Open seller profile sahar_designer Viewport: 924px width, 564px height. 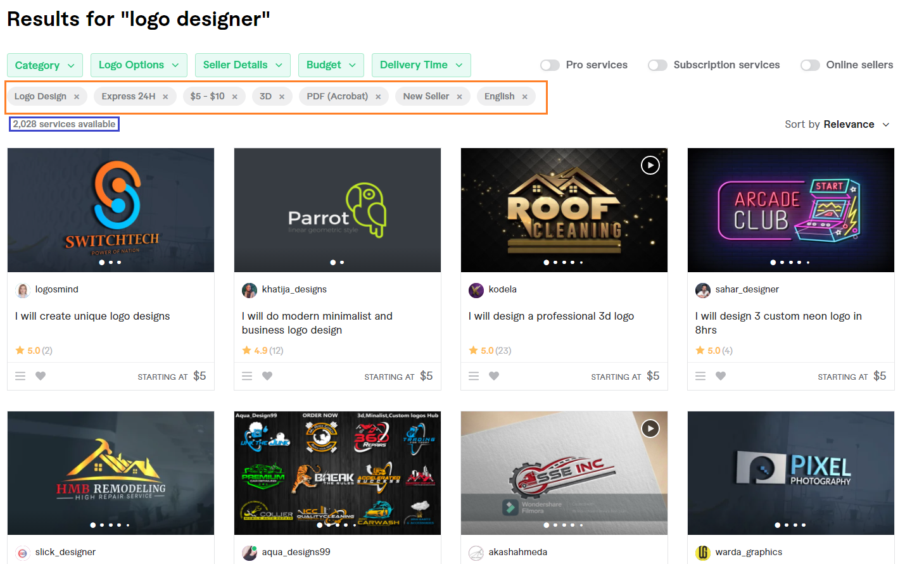pyautogui.click(x=747, y=289)
